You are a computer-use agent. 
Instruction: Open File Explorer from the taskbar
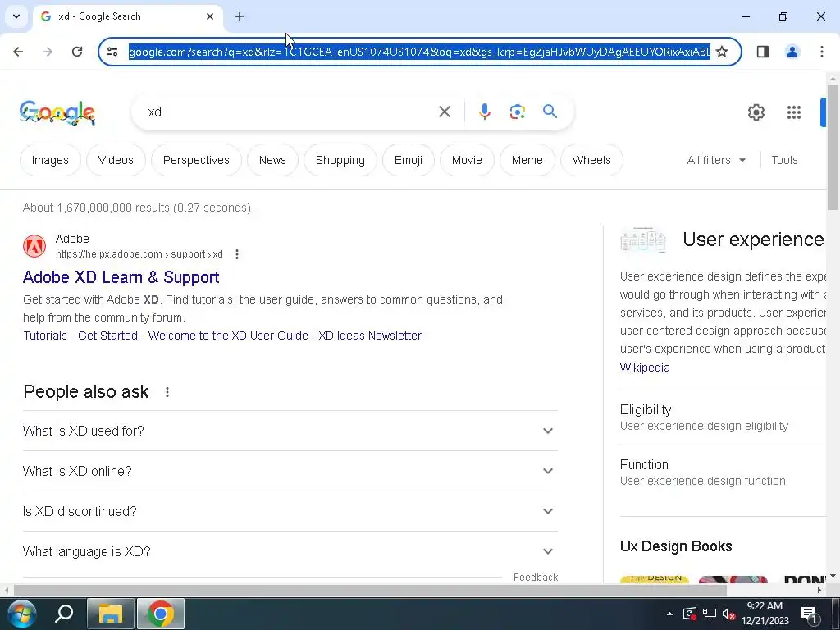[x=111, y=614]
